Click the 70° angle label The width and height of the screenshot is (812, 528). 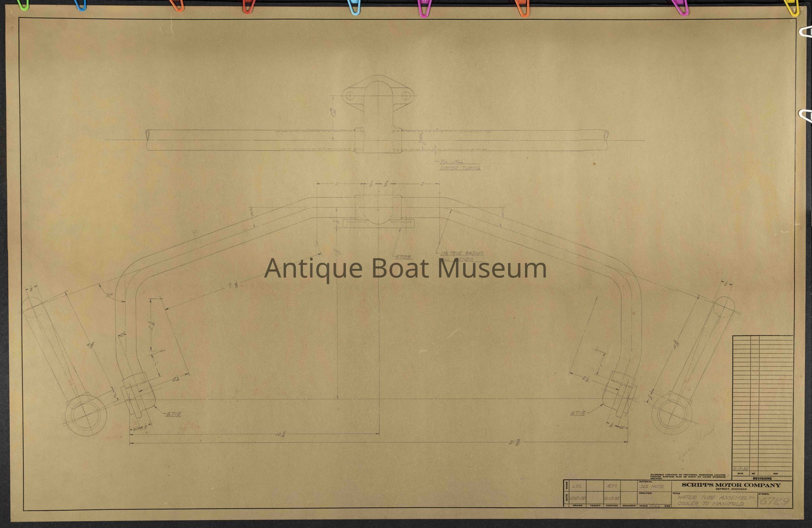[x=109, y=296]
